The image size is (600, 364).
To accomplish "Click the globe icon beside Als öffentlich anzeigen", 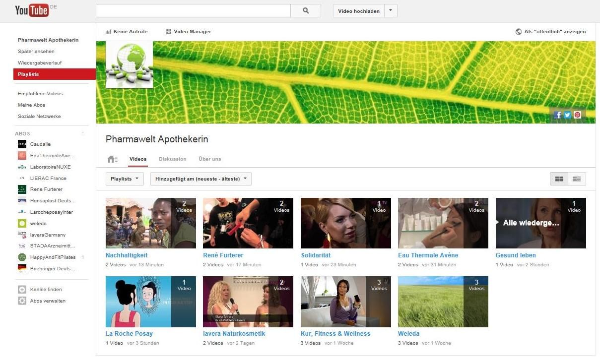I will (519, 32).
